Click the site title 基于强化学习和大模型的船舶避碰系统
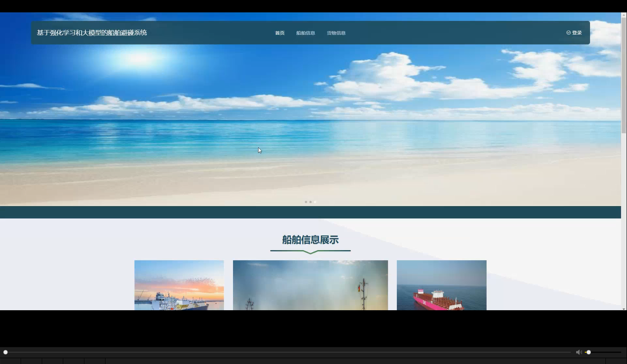 [x=92, y=33]
